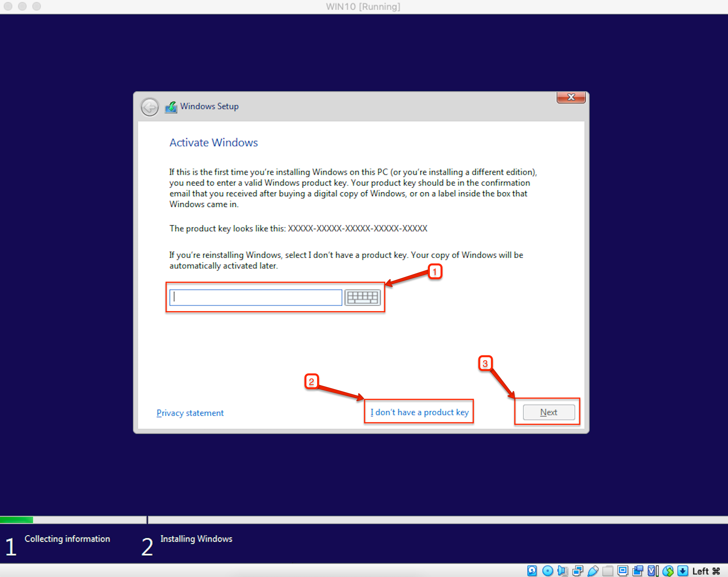
Task: Click the audio status icon
Action: tap(562, 571)
